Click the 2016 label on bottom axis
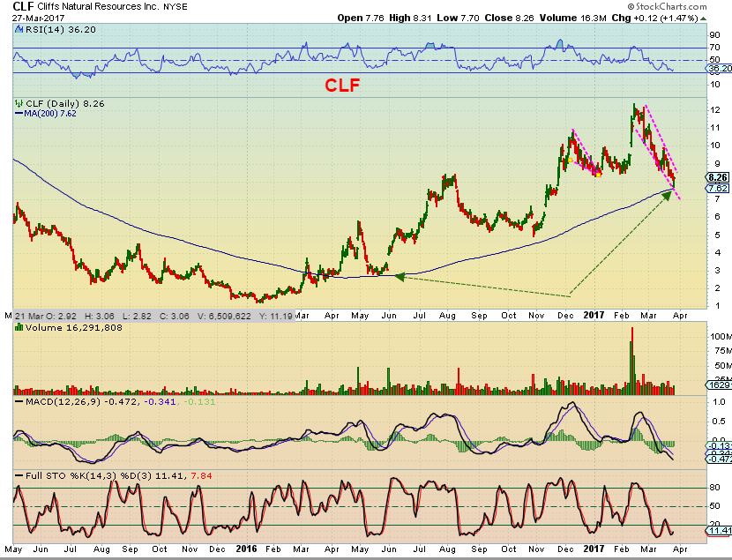732x560 pixels. [246, 549]
